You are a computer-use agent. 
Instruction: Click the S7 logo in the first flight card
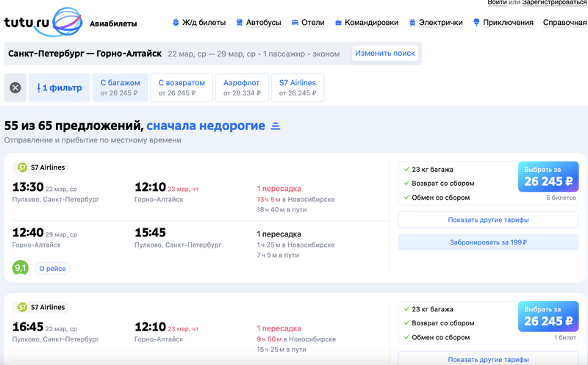click(x=22, y=167)
